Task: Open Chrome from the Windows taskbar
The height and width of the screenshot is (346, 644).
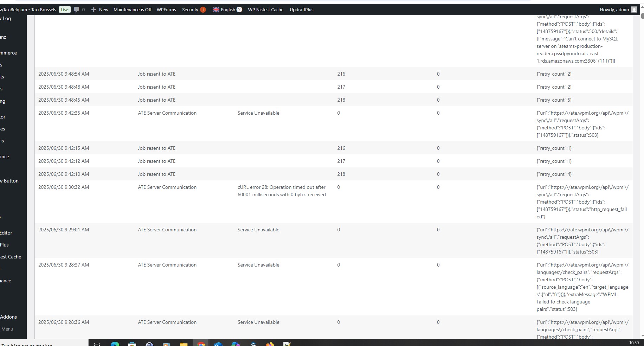Action: pos(201,344)
